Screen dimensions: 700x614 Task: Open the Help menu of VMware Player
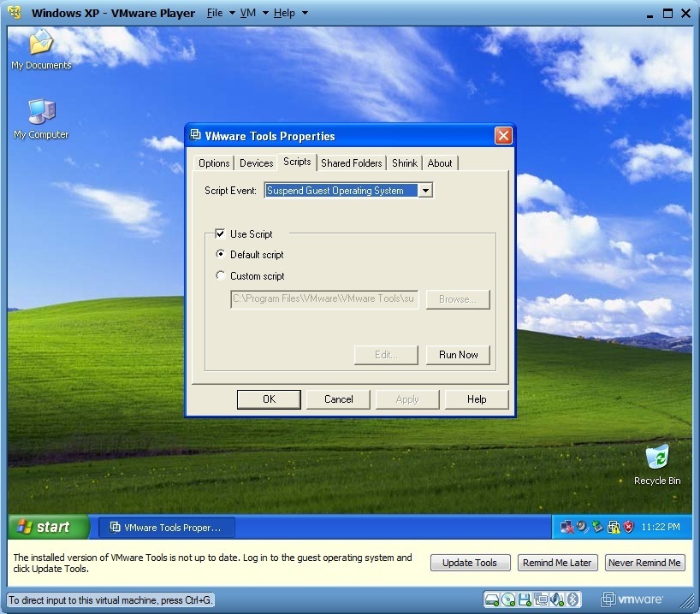pos(284,13)
